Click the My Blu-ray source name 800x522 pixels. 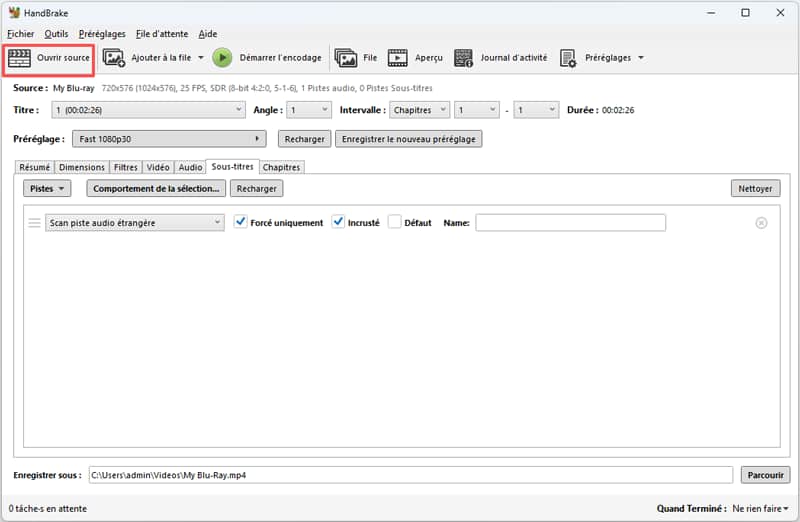[73, 88]
